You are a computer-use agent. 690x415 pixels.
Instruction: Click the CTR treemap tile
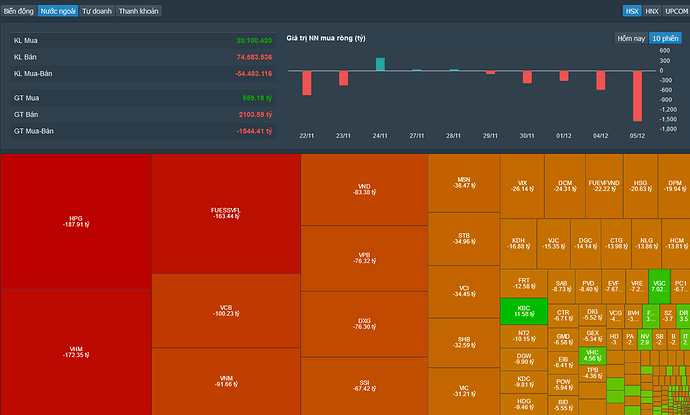(563, 316)
